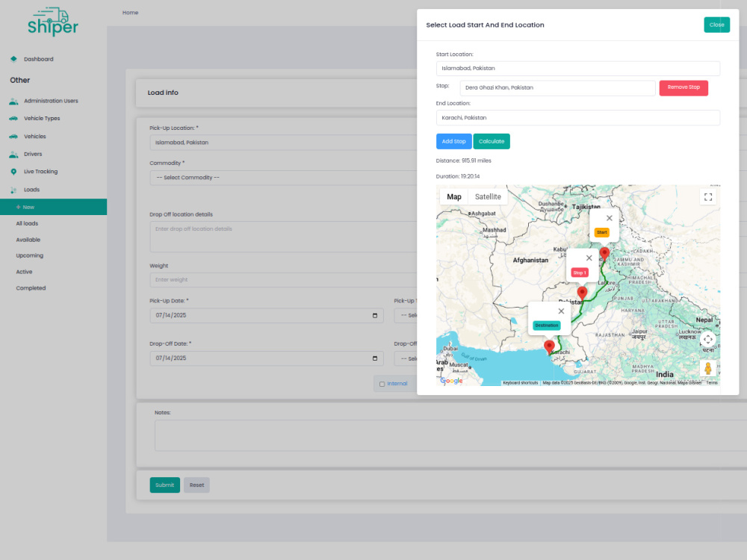This screenshot has width=747, height=560.
Task: Click the map camera controls icon
Action: point(708,340)
